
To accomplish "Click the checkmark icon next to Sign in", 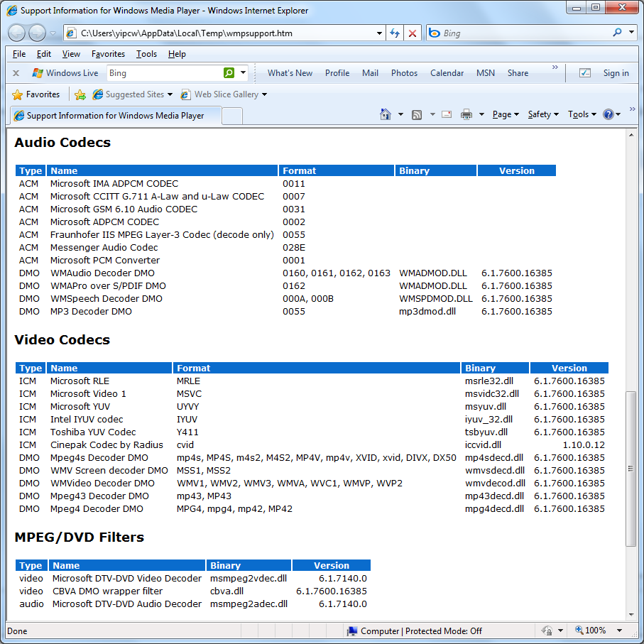I will (x=585, y=73).
